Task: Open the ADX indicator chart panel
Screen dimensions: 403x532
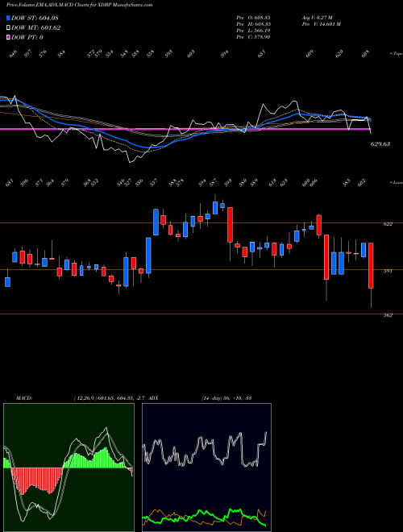Action: pyautogui.click(x=206, y=468)
